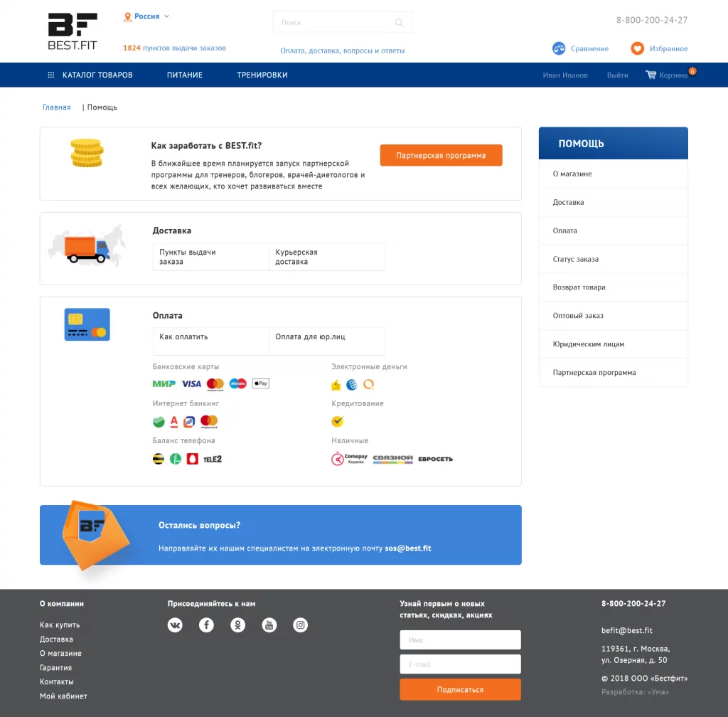Open the 1824 пунктов выдачи заказов link
728x717 pixels.
[175, 48]
